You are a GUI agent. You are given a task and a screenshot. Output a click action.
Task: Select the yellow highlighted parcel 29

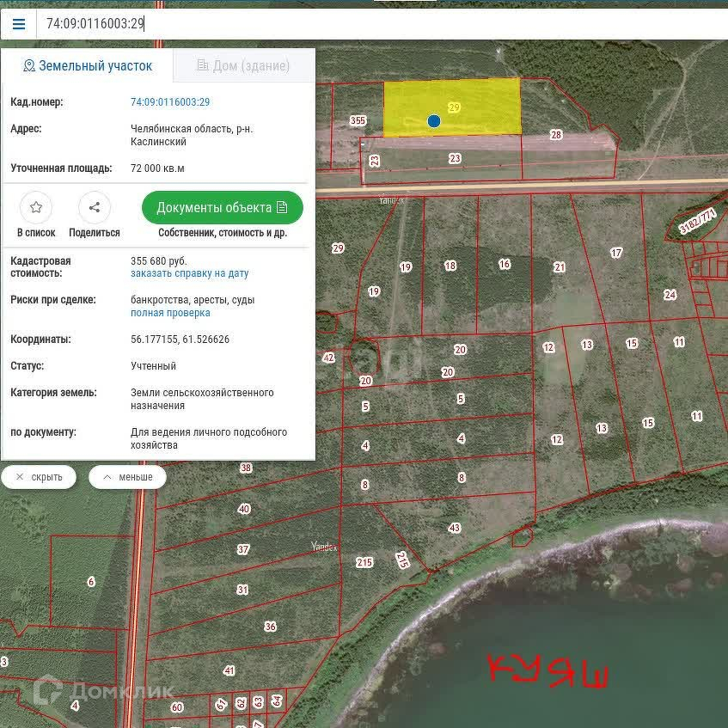pos(481,107)
